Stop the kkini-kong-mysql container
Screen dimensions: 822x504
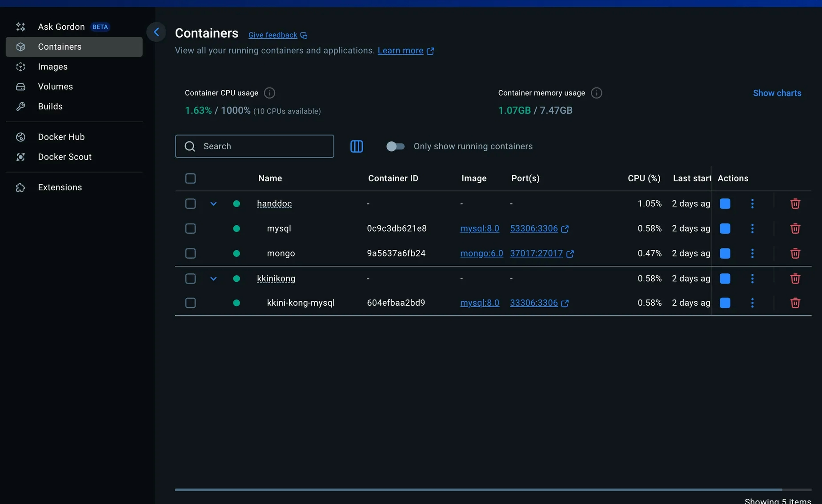click(x=725, y=303)
